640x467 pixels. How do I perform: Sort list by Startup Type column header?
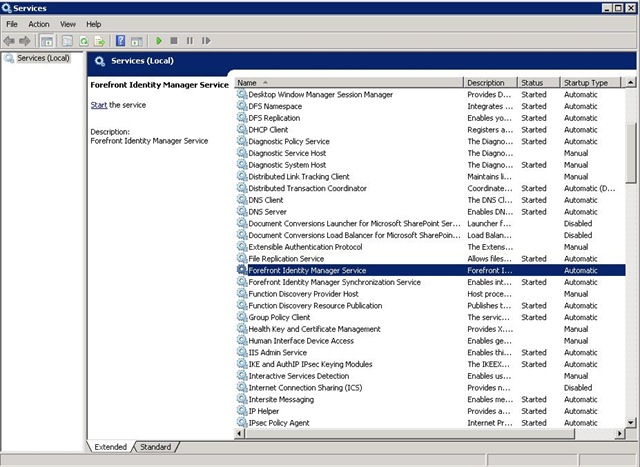[x=591, y=82]
